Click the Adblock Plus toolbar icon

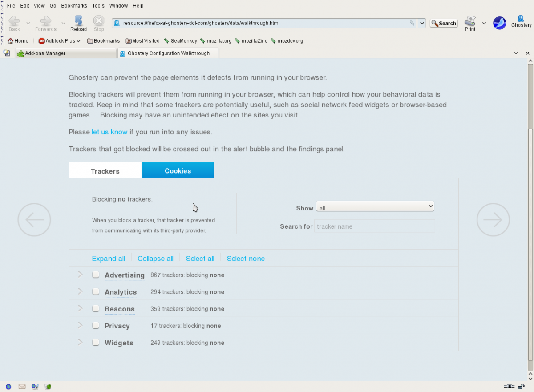42,41
